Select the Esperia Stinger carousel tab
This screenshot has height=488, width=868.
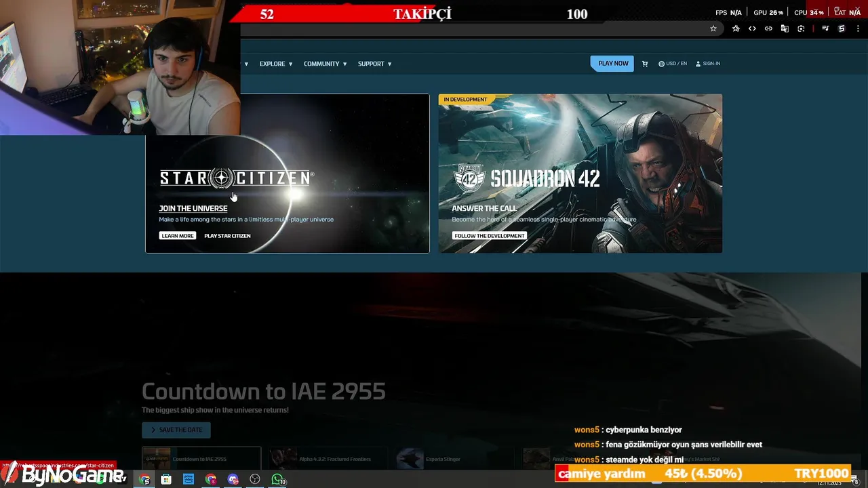pos(454,458)
